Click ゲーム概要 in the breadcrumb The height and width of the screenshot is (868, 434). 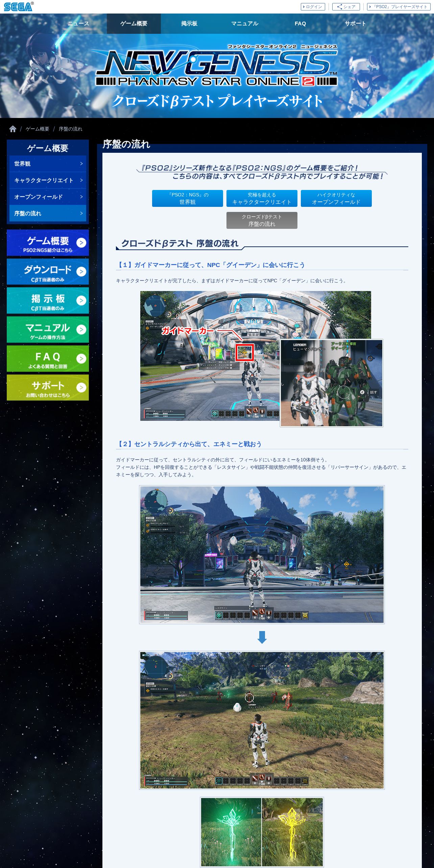(x=38, y=129)
